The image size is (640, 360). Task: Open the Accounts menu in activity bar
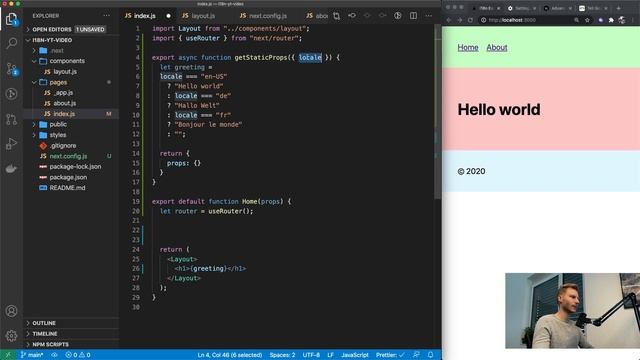(11, 311)
